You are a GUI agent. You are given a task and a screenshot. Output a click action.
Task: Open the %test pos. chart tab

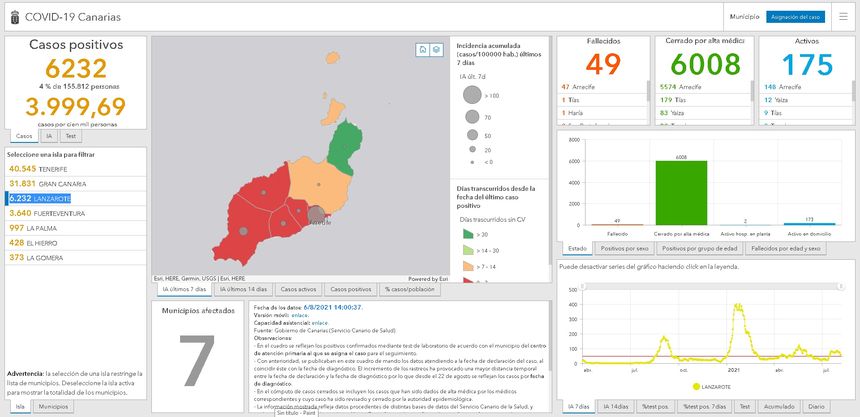[x=655, y=407]
